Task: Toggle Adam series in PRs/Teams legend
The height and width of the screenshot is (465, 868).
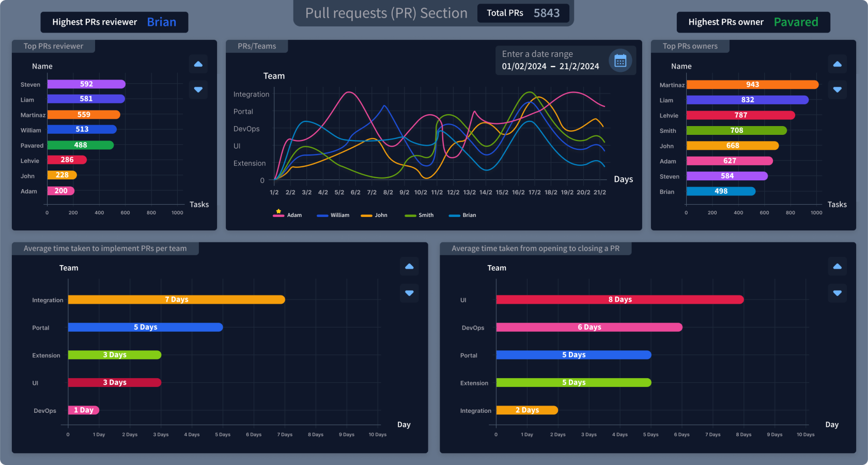Action: click(287, 215)
